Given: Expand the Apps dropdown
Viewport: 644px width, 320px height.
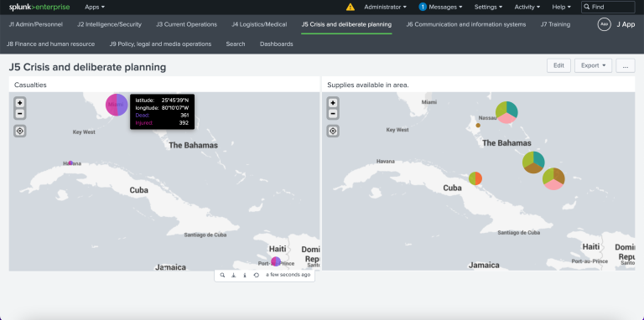Looking at the screenshot, I should 95,7.
